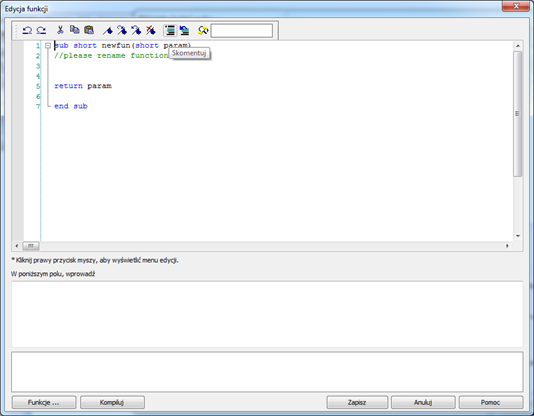Compile the script with Kompiluj
The height and width of the screenshot is (416, 534).
[x=112, y=402]
